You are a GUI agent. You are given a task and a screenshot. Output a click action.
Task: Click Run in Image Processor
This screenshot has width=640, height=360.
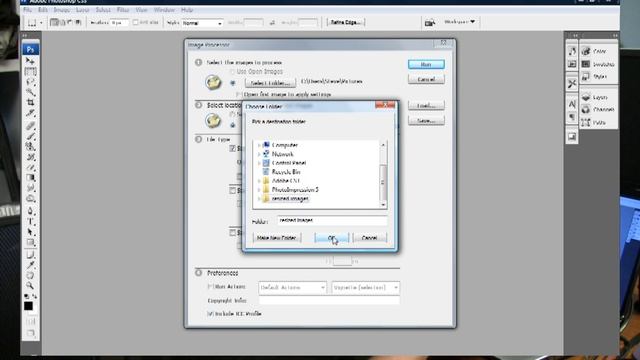[x=426, y=64]
